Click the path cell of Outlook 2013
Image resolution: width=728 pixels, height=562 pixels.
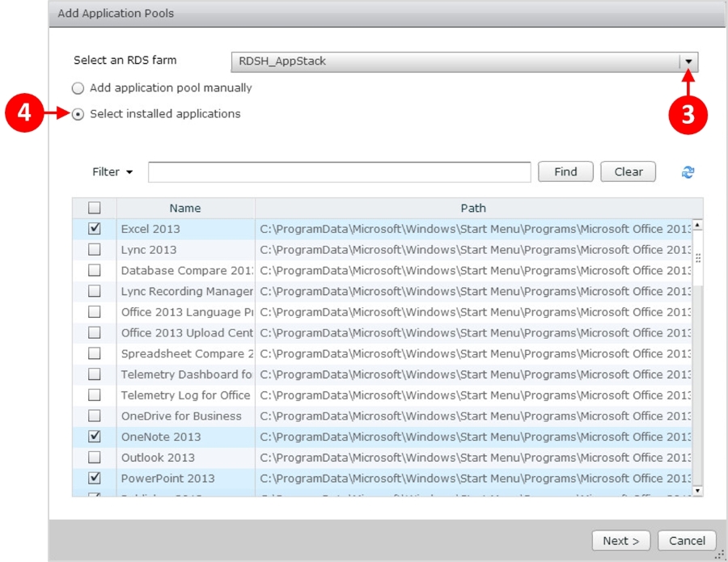pos(473,458)
